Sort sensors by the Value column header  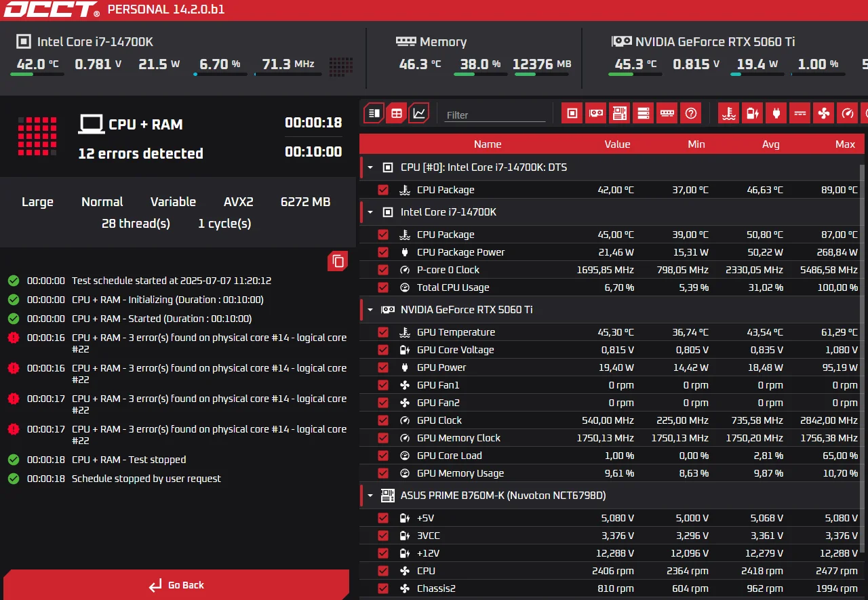click(x=617, y=144)
